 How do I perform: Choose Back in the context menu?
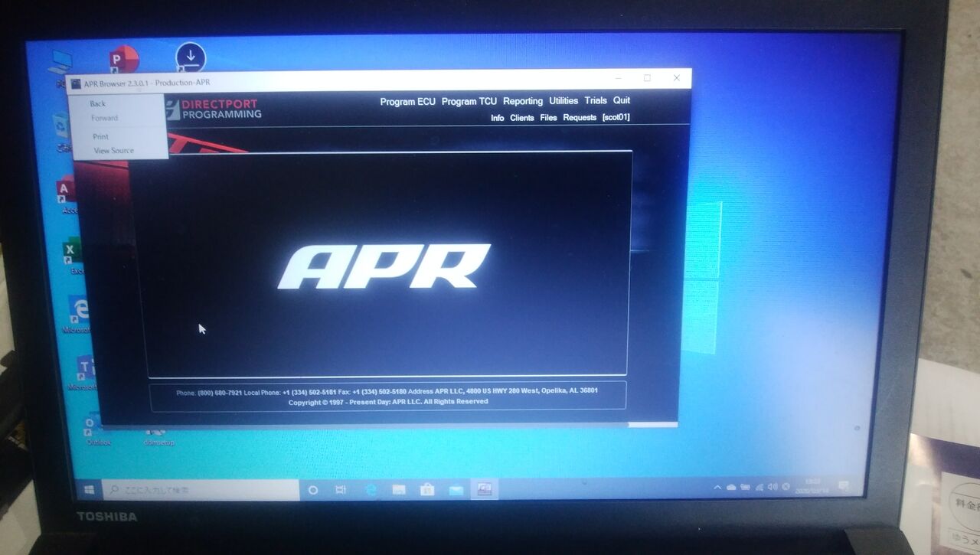(98, 104)
